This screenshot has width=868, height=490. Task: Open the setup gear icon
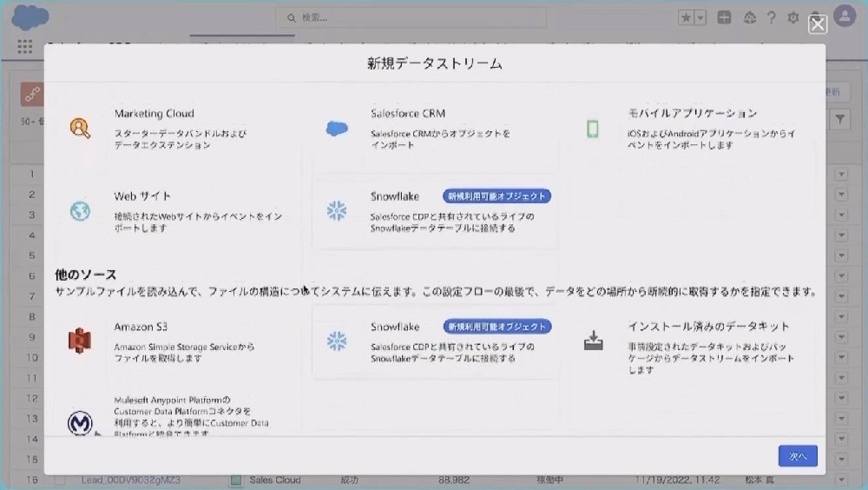click(793, 17)
